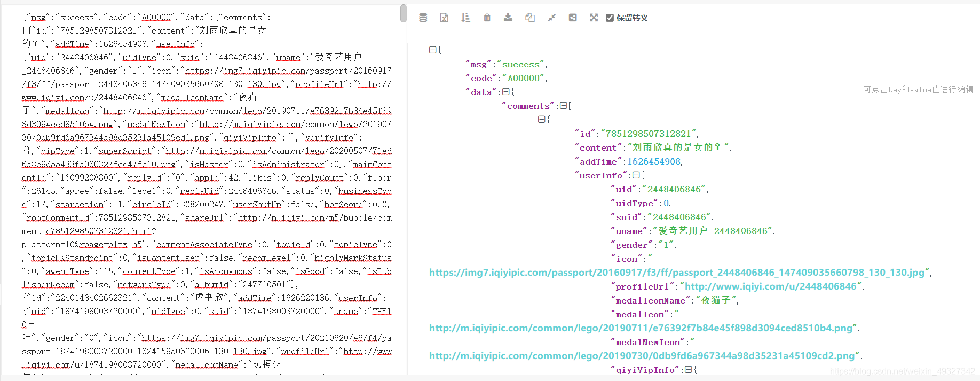The image size is (980, 381).
Task: Select the "suid" key in tree
Action: pos(627,217)
